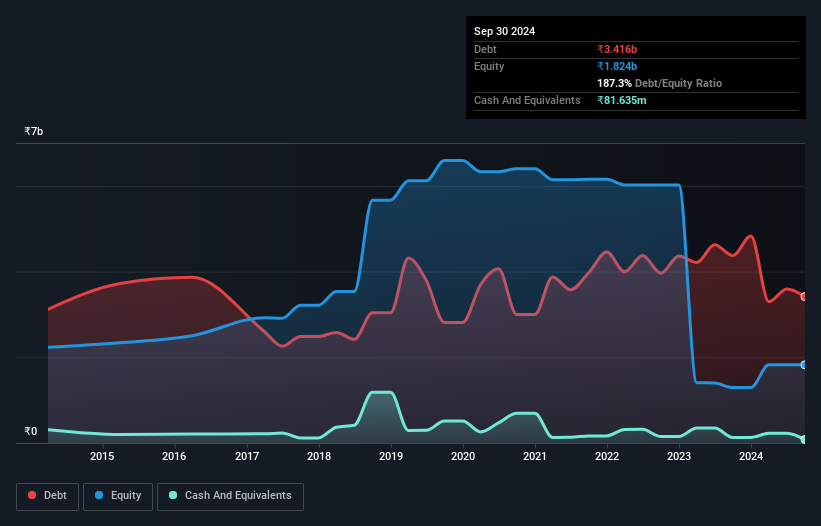
Task: Toggle Cash And Equivalents legend button
Action: coord(230,497)
